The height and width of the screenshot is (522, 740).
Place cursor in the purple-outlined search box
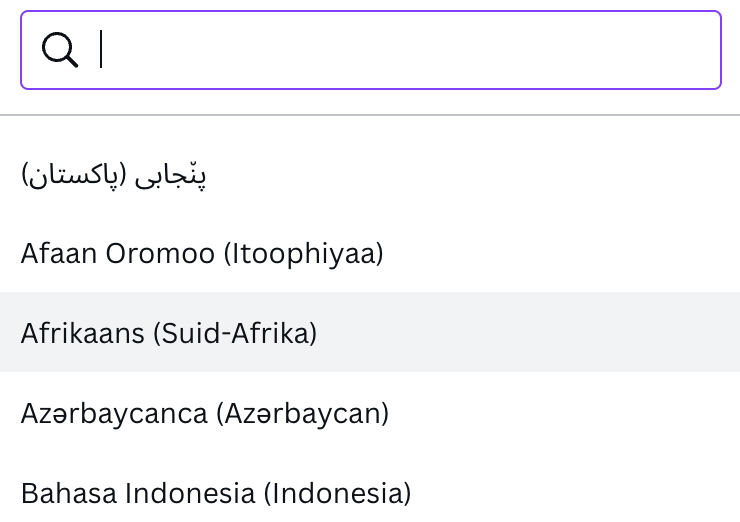click(x=371, y=50)
